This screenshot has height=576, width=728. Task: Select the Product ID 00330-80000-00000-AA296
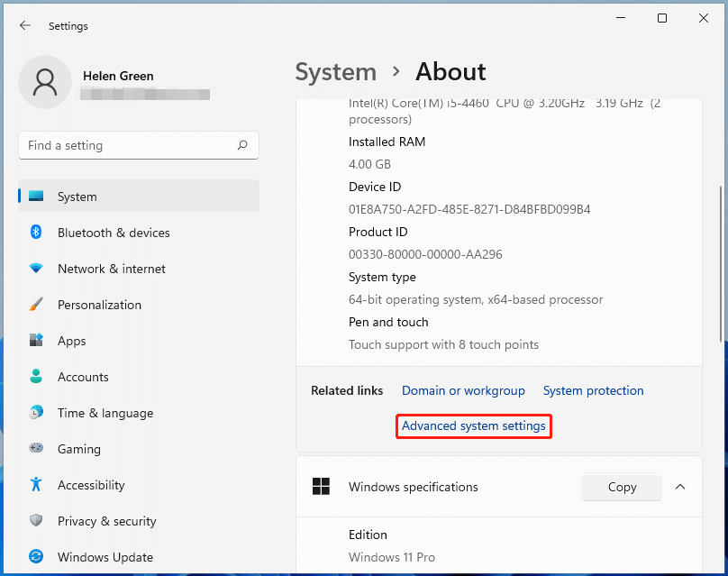pos(425,254)
